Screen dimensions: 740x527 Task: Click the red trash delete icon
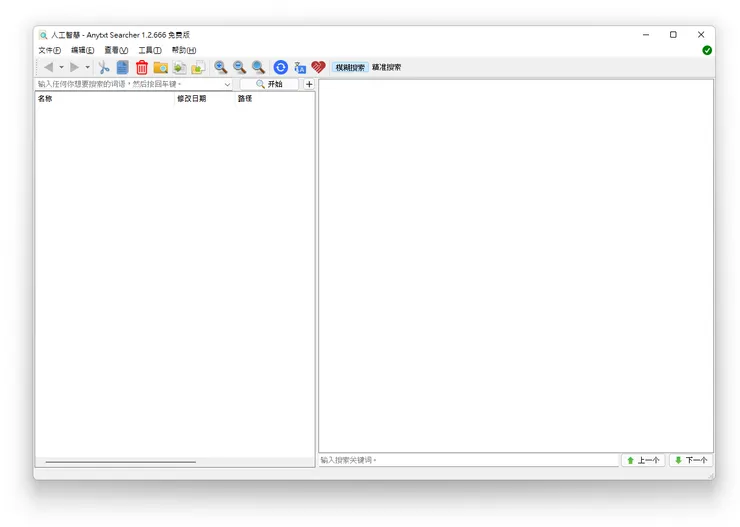point(142,67)
